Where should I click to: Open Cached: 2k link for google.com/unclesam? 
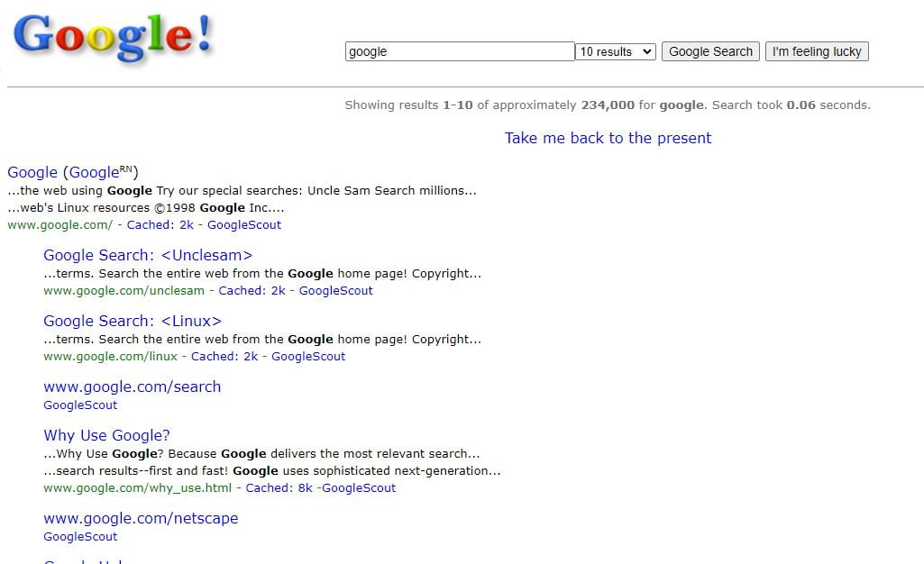[252, 291]
